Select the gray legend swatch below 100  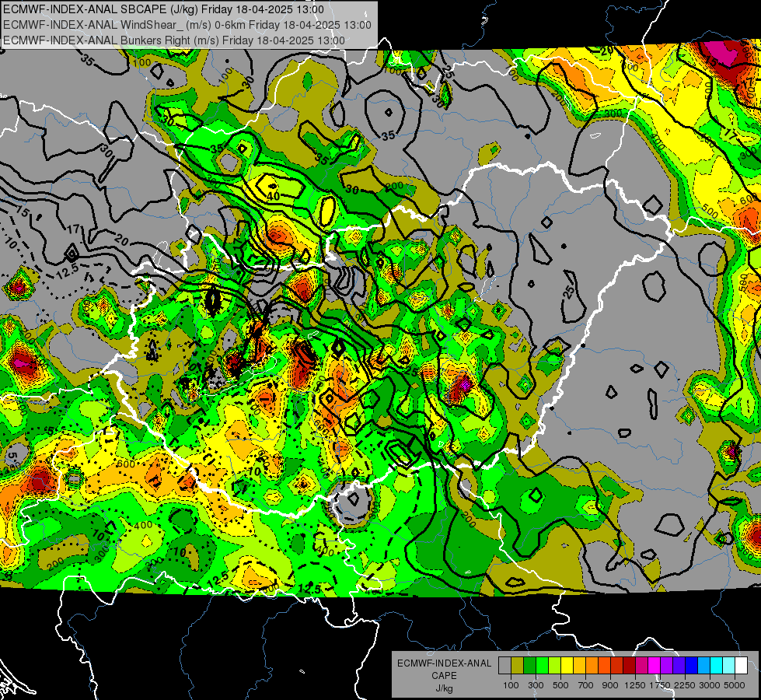click(504, 666)
